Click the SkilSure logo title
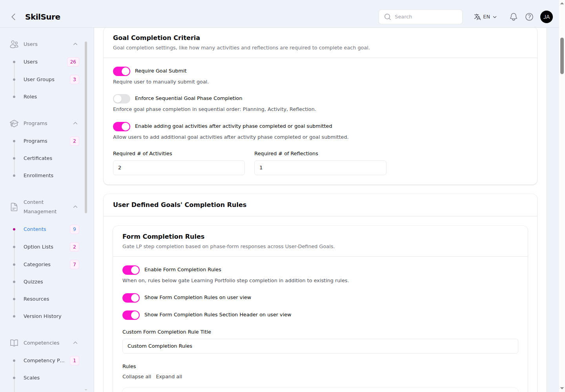Image resolution: width=565 pixels, height=392 pixels. pyautogui.click(x=43, y=17)
